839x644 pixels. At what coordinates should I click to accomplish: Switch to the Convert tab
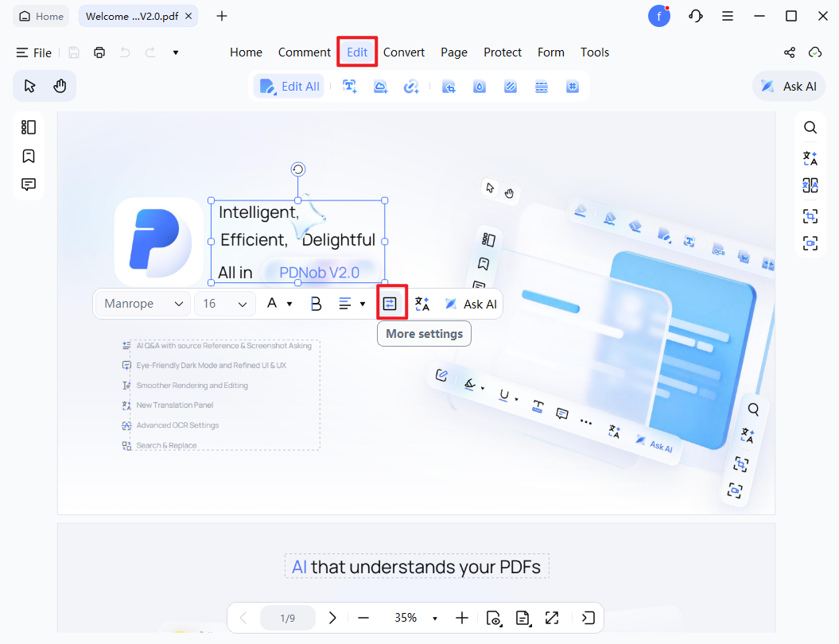[403, 52]
